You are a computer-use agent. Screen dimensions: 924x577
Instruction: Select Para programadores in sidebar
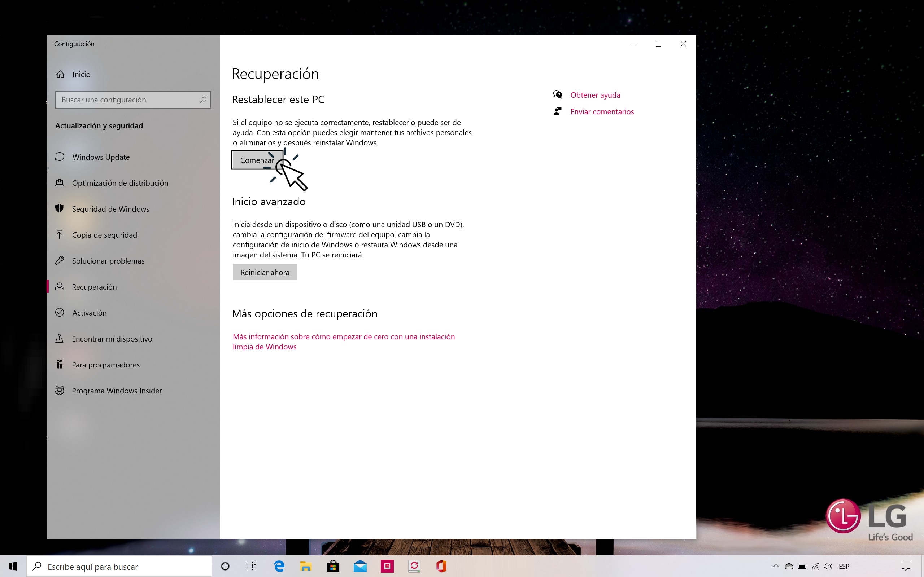tap(106, 365)
